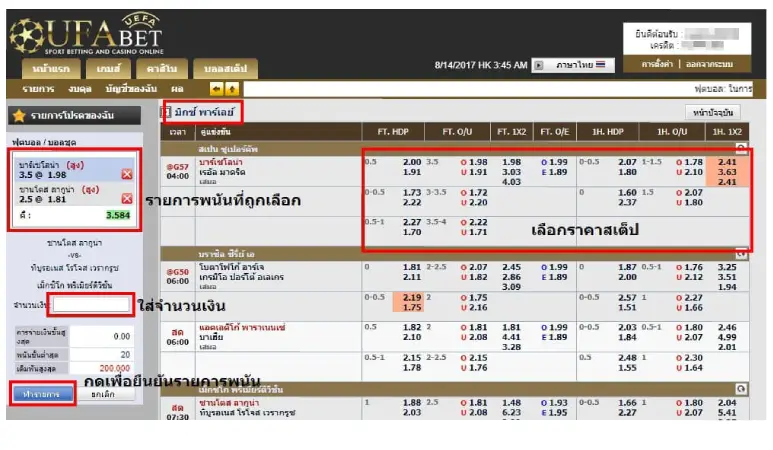
Task: Select the highlighted โบตาโฟโก้ HDP odds 2.19
Action: tap(412, 297)
